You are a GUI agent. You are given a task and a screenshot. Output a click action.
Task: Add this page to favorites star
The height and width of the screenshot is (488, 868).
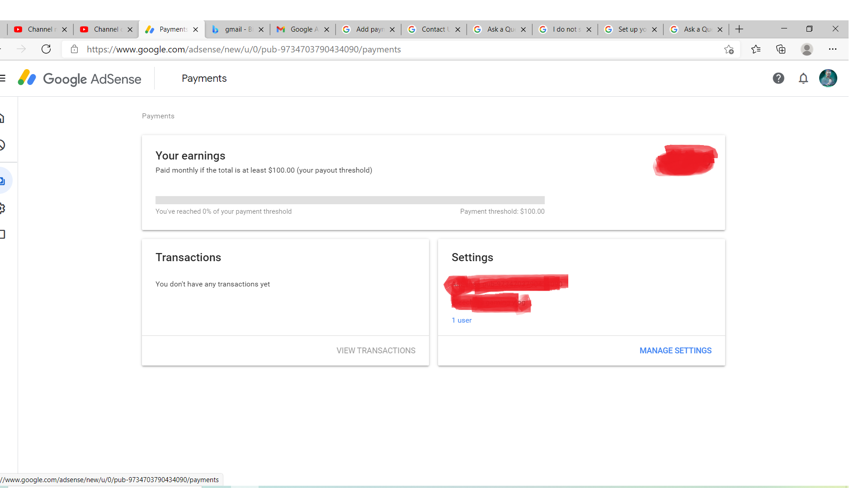728,50
